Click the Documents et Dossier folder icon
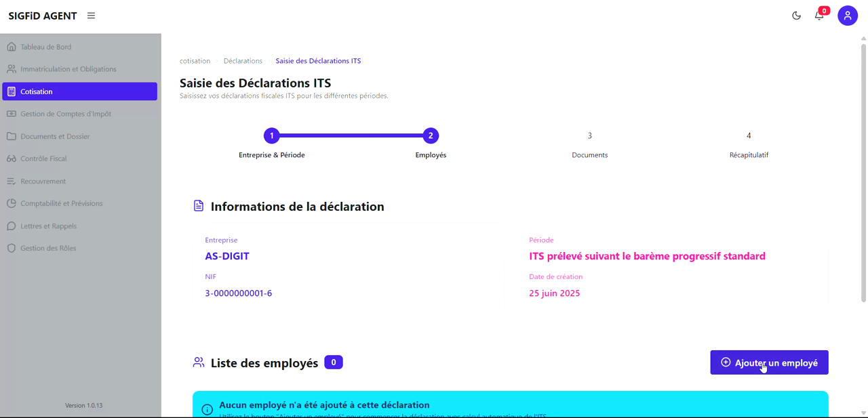This screenshot has width=868, height=418. click(12, 135)
